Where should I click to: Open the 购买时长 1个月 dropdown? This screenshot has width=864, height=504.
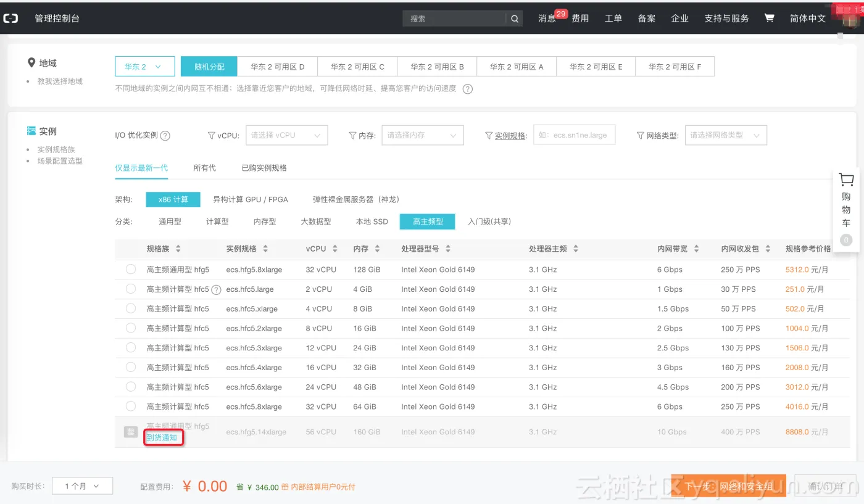(x=82, y=486)
